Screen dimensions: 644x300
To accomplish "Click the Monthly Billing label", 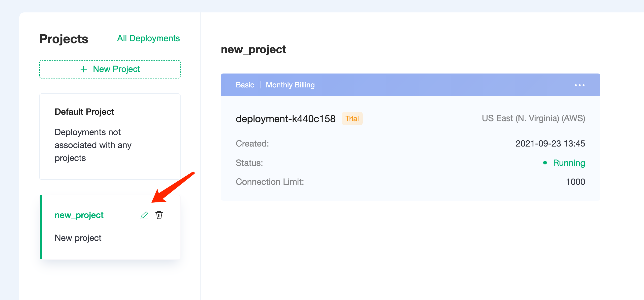I will click(290, 85).
